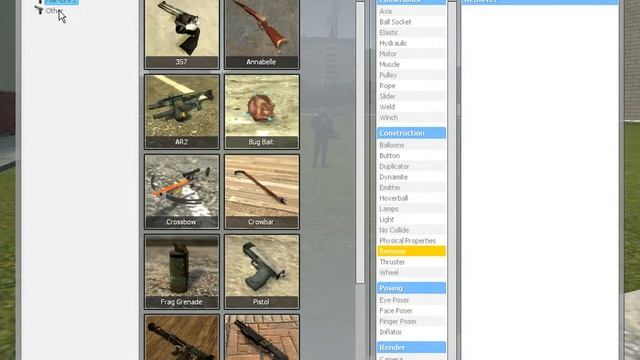Select the Thruster tool
The image size is (640, 360).
tap(411, 262)
